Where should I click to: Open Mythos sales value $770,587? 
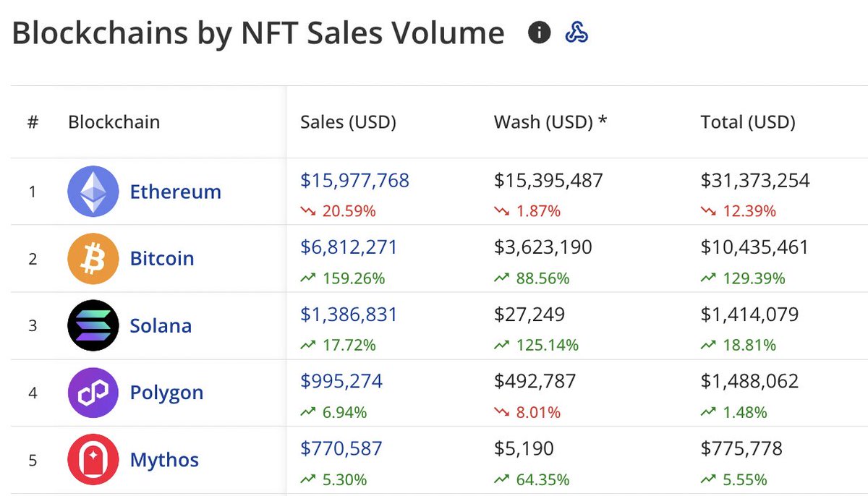tap(341, 448)
